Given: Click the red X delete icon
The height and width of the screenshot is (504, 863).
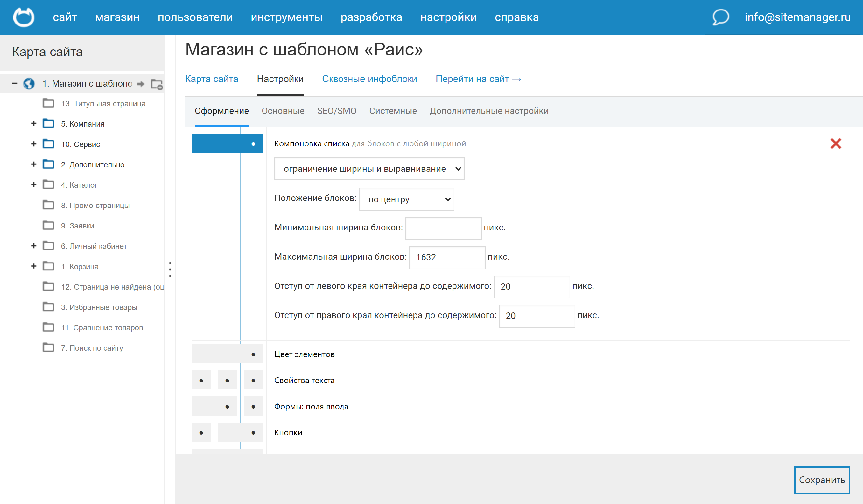Looking at the screenshot, I should pyautogui.click(x=836, y=143).
